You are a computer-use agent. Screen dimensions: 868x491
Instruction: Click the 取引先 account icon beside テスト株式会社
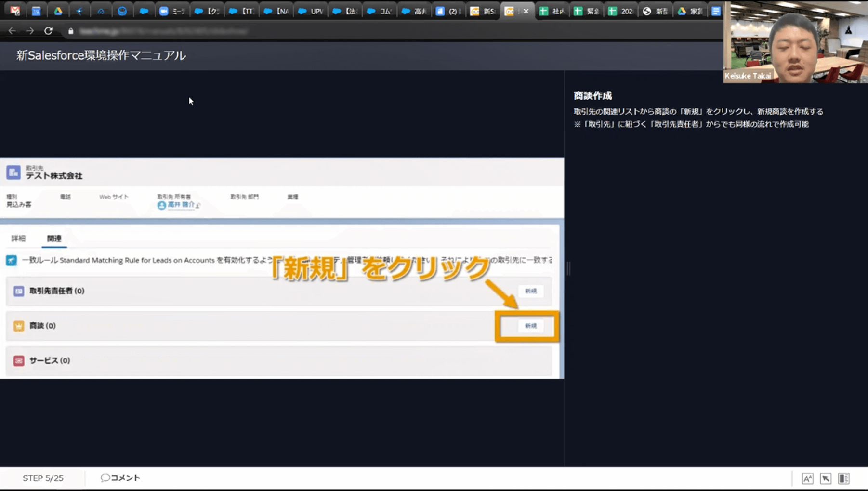coord(13,172)
